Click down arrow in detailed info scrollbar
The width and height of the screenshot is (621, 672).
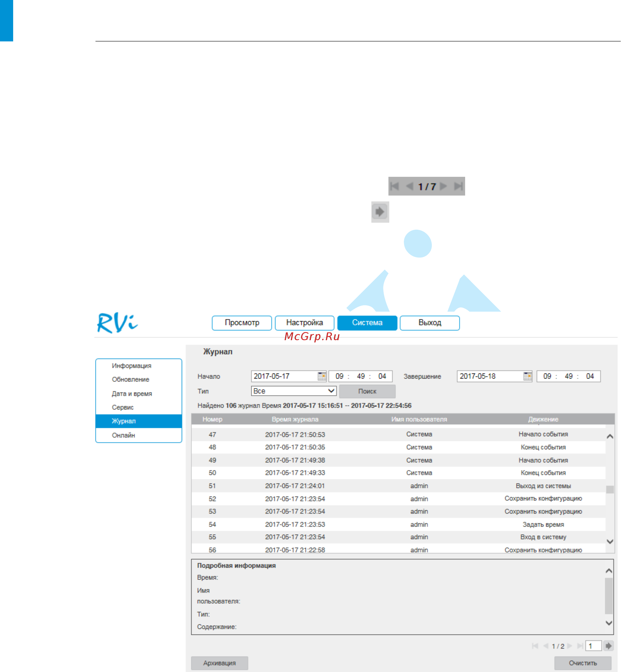[609, 623]
